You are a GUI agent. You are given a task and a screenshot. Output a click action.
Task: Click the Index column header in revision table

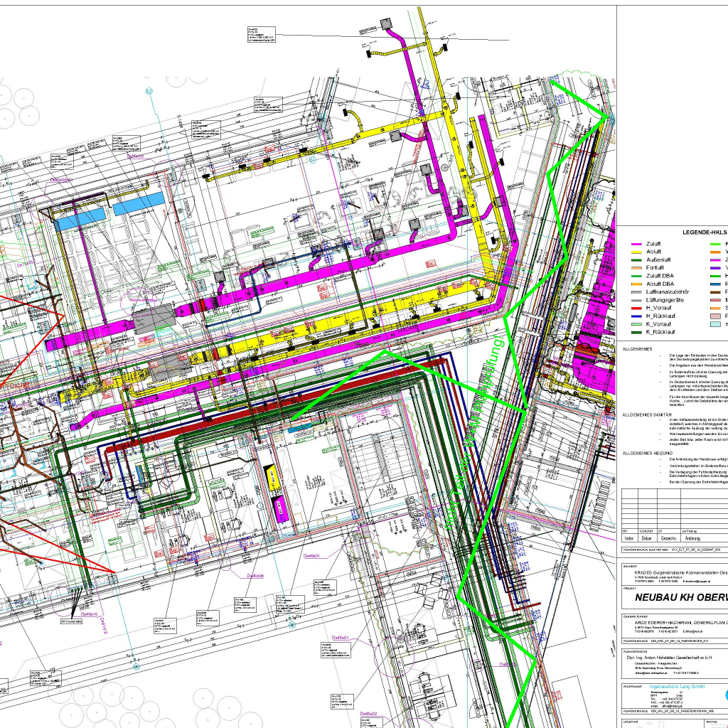pyautogui.click(x=628, y=539)
